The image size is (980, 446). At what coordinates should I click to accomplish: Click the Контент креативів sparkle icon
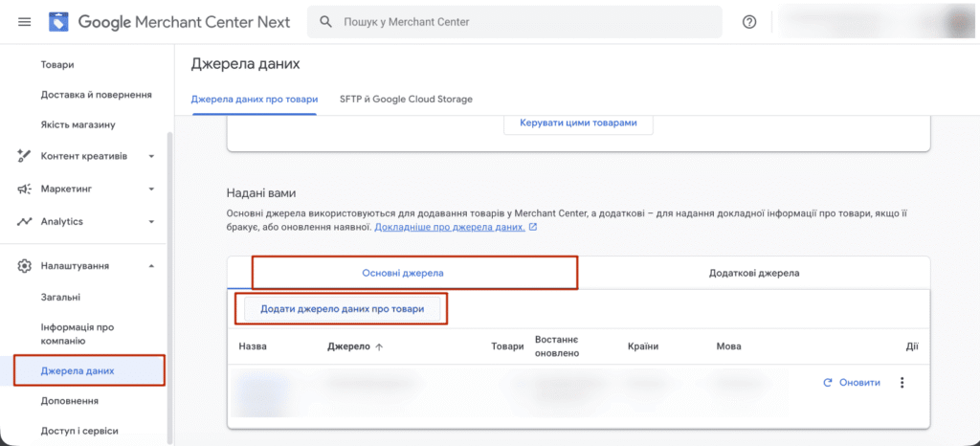24,156
